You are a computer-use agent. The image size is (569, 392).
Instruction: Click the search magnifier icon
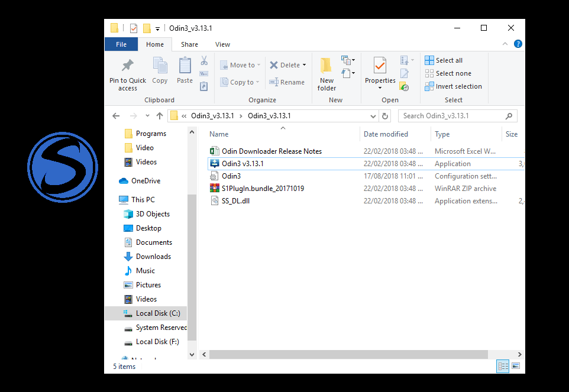click(x=509, y=116)
